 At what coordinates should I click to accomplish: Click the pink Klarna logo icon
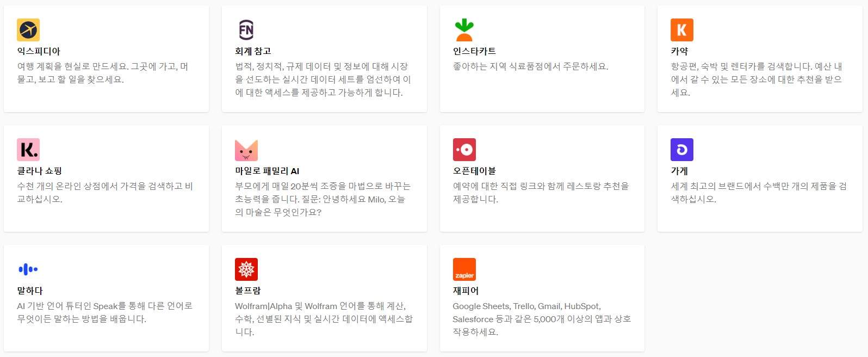pyautogui.click(x=28, y=149)
